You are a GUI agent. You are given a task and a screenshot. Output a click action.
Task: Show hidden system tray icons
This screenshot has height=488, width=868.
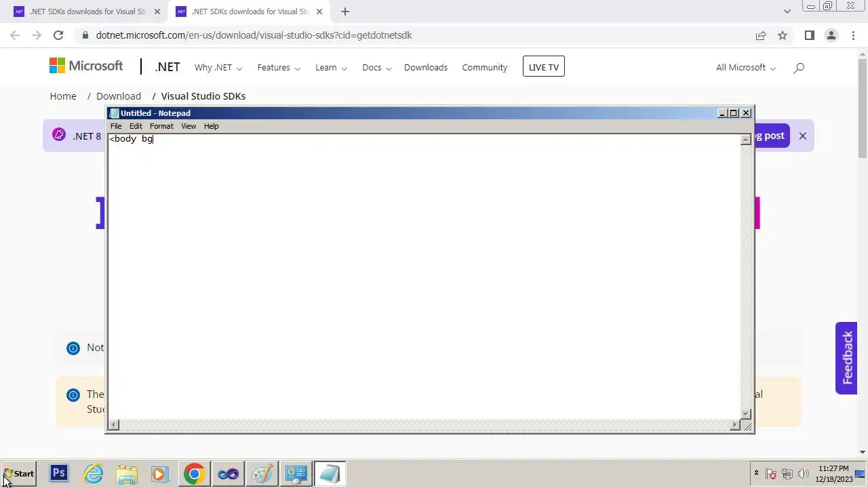click(756, 473)
